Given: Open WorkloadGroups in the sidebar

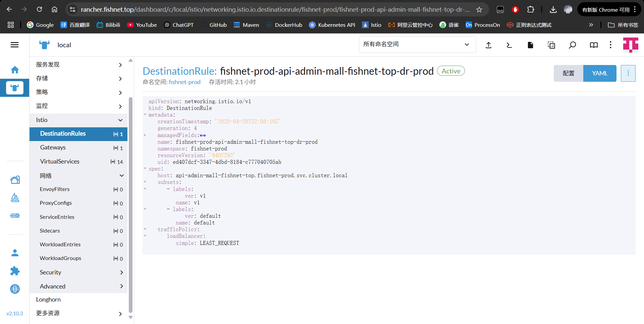Looking at the screenshot, I should 78,258.
